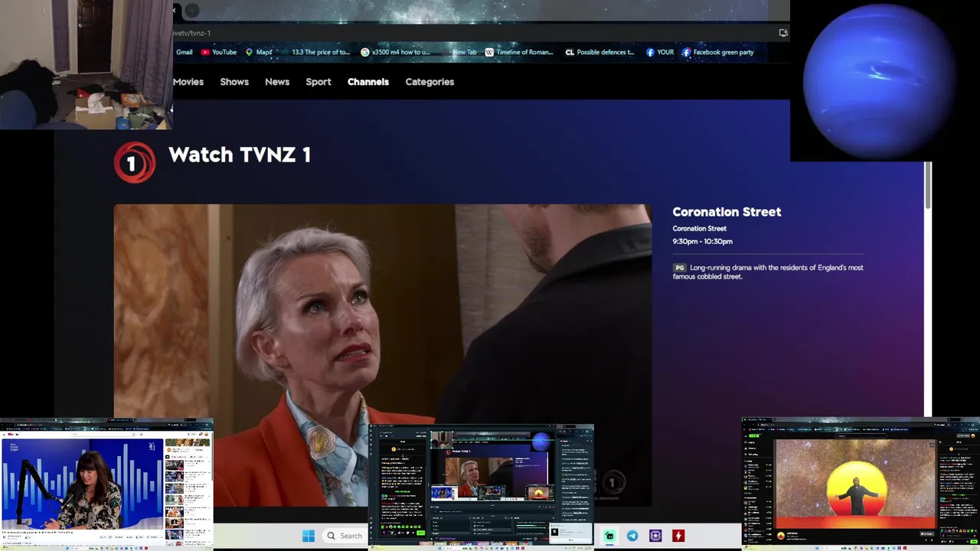The width and height of the screenshot is (980, 551).
Task: Click the PG rating badge
Action: [x=679, y=268]
